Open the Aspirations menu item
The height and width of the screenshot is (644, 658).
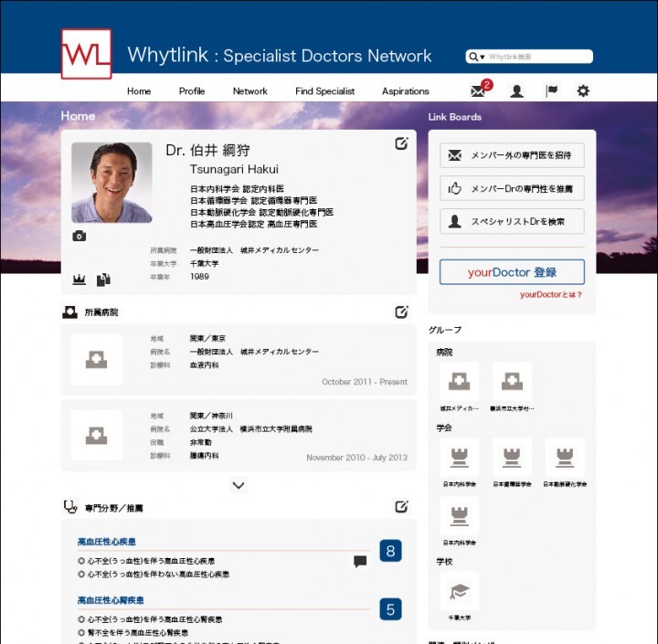(406, 91)
